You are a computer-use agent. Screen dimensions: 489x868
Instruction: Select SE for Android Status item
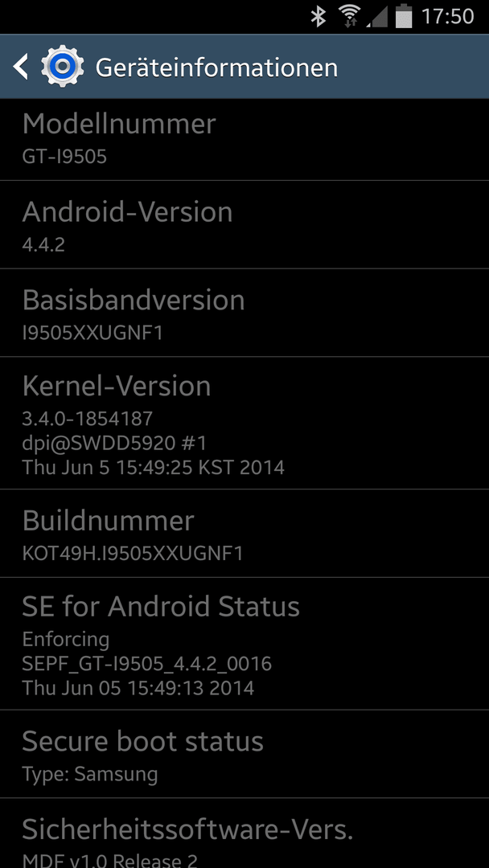point(244,643)
